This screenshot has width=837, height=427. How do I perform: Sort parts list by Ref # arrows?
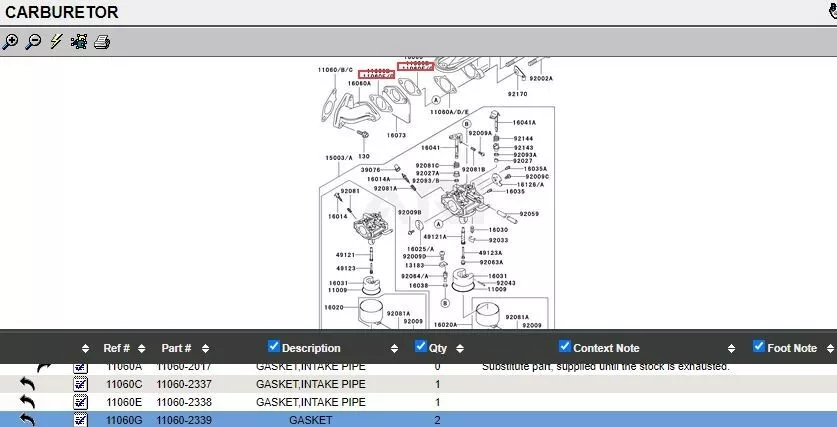140,348
